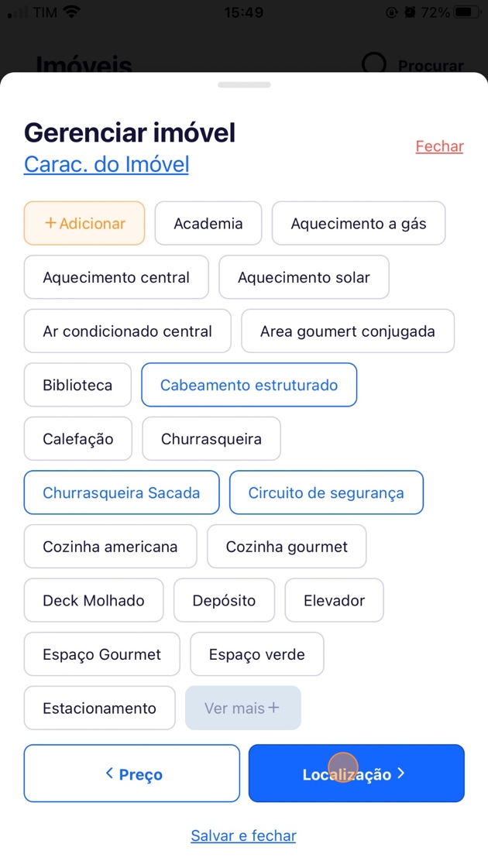This screenshot has height=868, width=488.
Task: Tap the Salvar e fechar link
Action: (243, 835)
